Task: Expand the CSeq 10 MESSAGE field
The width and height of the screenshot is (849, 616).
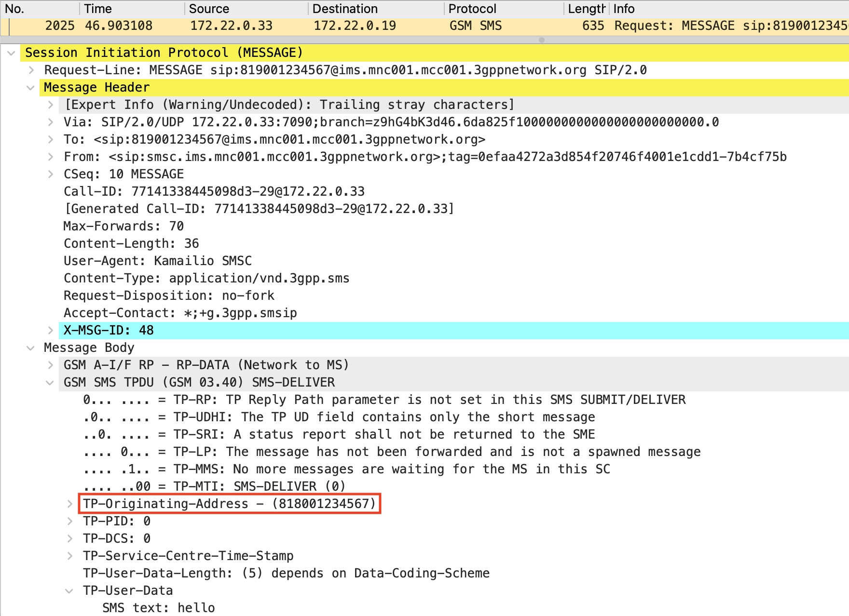Action: coord(51,174)
